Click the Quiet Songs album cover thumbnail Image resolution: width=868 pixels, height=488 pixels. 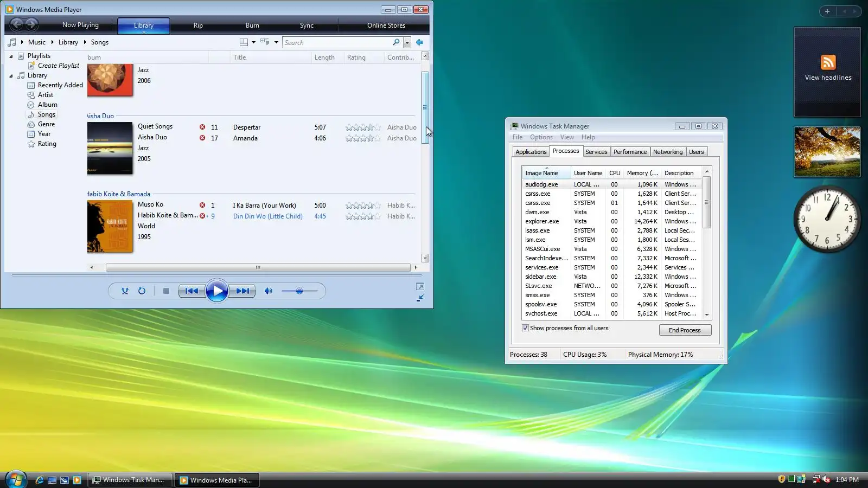pyautogui.click(x=110, y=148)
